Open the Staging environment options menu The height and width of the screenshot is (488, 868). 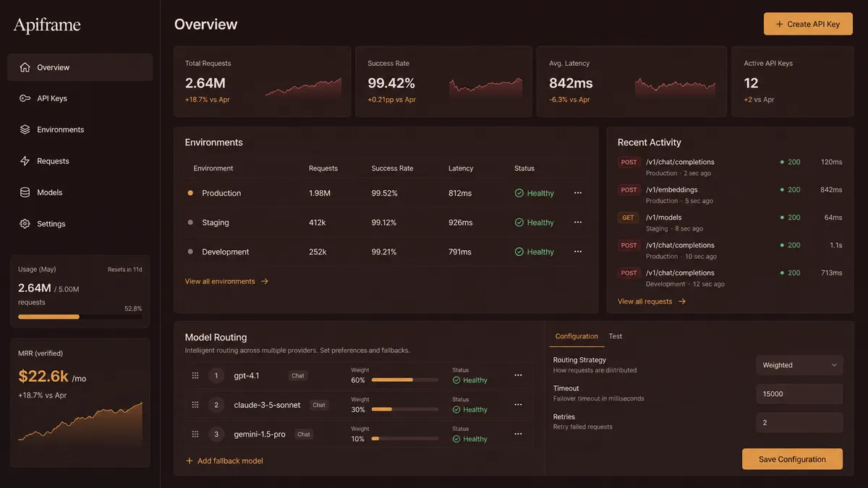click(578, 223)
